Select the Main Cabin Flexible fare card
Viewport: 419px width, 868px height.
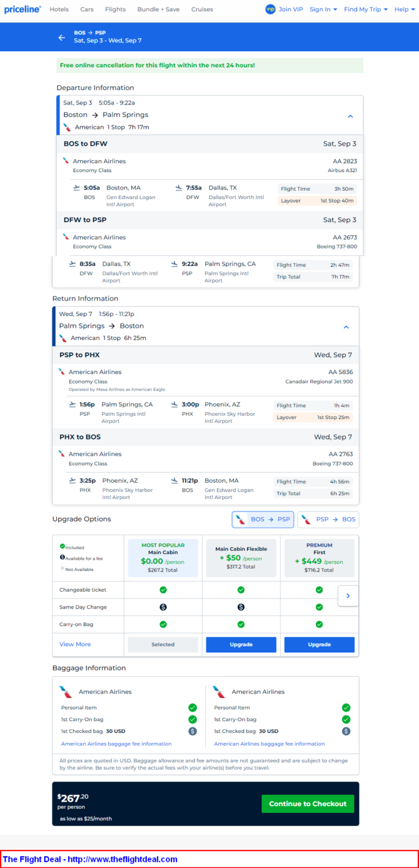click(x=241, y=558)
